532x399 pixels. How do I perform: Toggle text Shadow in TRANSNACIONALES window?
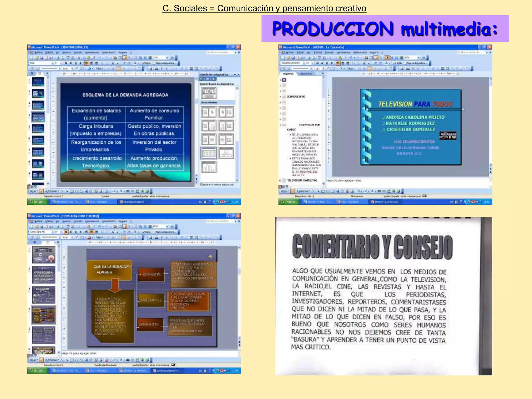(81, 63)
